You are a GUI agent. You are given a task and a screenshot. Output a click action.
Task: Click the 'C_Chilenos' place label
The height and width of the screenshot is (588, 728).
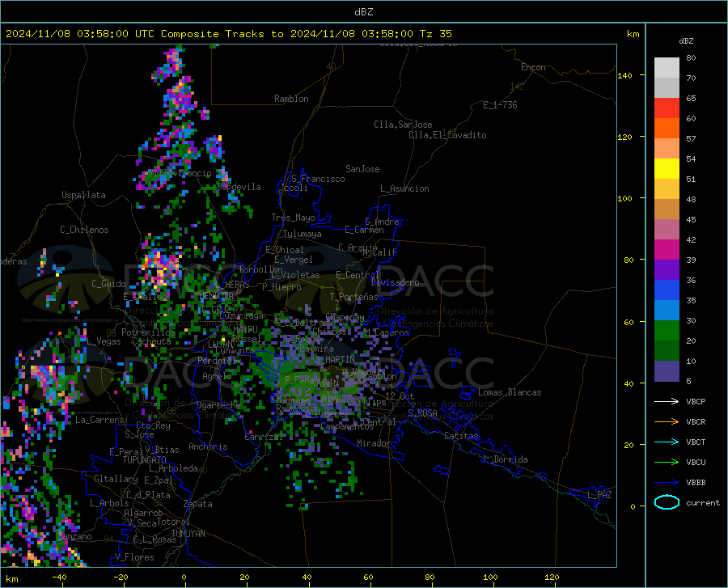(84, 230)
